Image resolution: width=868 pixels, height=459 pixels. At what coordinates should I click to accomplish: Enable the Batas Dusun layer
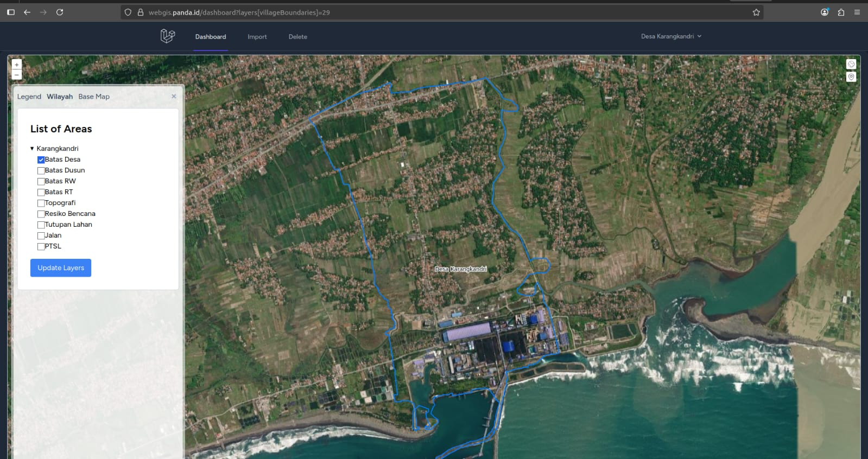tap(41, 170)
